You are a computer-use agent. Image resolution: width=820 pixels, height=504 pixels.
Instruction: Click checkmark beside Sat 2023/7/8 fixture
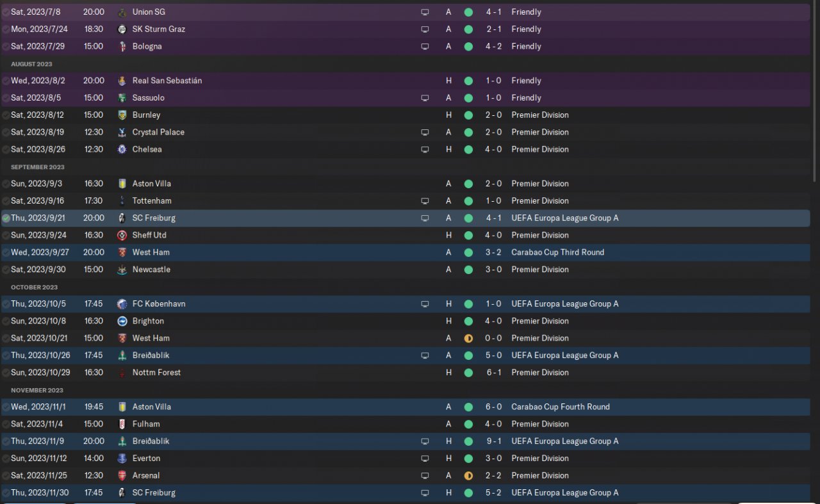click(x=6, y=12)
